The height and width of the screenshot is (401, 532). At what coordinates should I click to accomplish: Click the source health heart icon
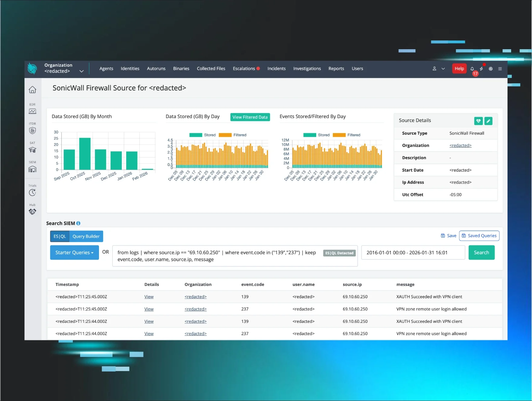pos(478,121)
